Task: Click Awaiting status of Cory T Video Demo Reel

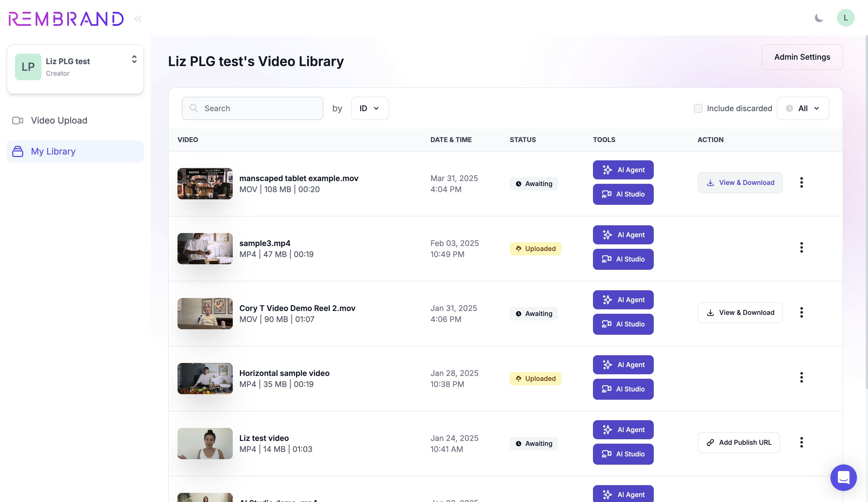Action: coord(534,313)
